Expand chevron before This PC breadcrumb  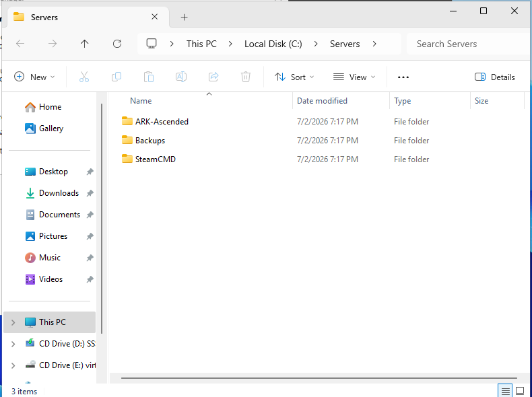(172, 44)
